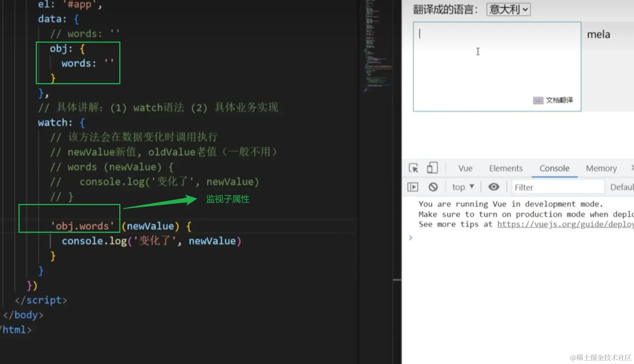The image size is (634, 364).
Task: Click the closing </script> tag line
Action: click(41, 300)
